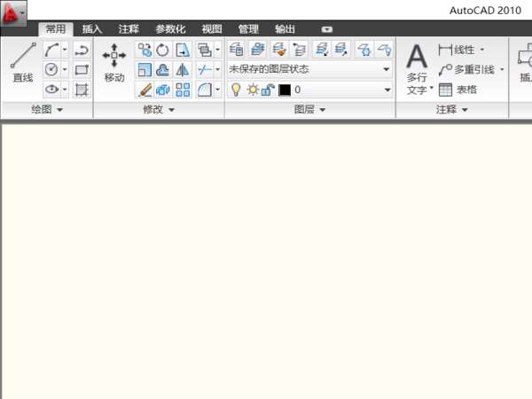Expand the Circle tool dropdown arrow
Viewport: 532px width, 399px height.
click(x=65, y=69)
